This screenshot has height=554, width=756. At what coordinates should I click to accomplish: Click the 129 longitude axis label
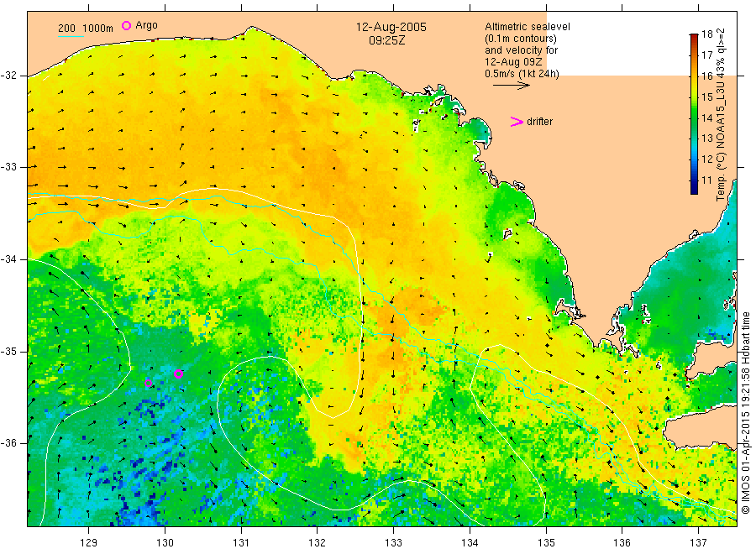[x=89, y=543]
